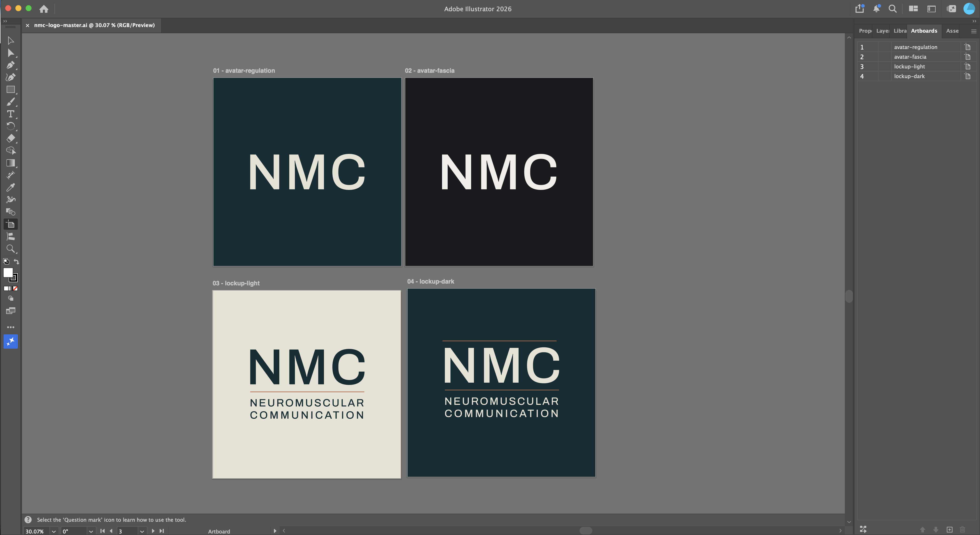The width and height of the screenshot is (980, 535).
Task: Select the Align tool below Artboard tool
Action: click(x=11, y=236)
